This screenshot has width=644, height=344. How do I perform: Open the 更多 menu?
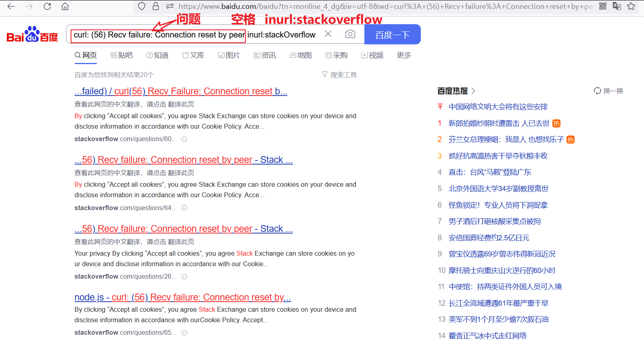tap(404, 55)
